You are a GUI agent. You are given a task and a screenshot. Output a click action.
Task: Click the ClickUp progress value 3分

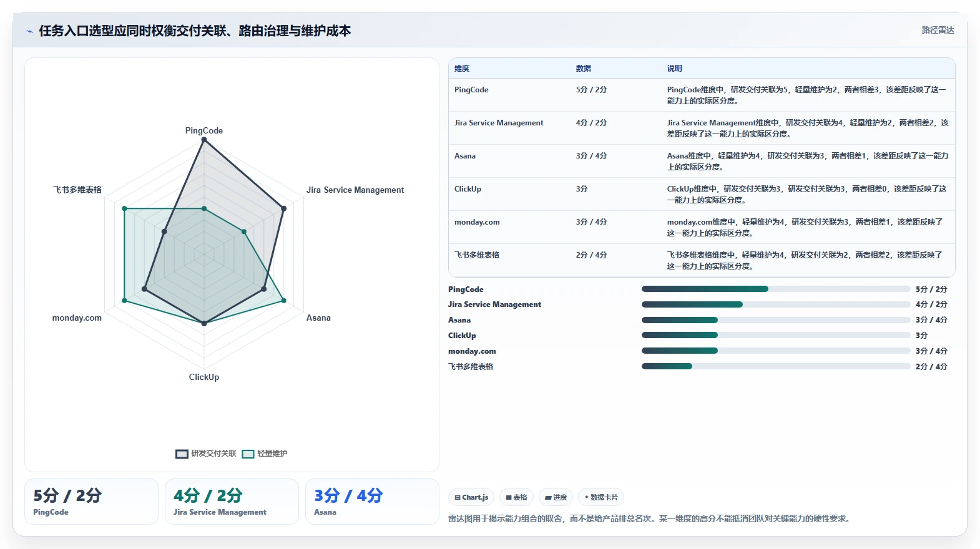click(x=922, y=336)
